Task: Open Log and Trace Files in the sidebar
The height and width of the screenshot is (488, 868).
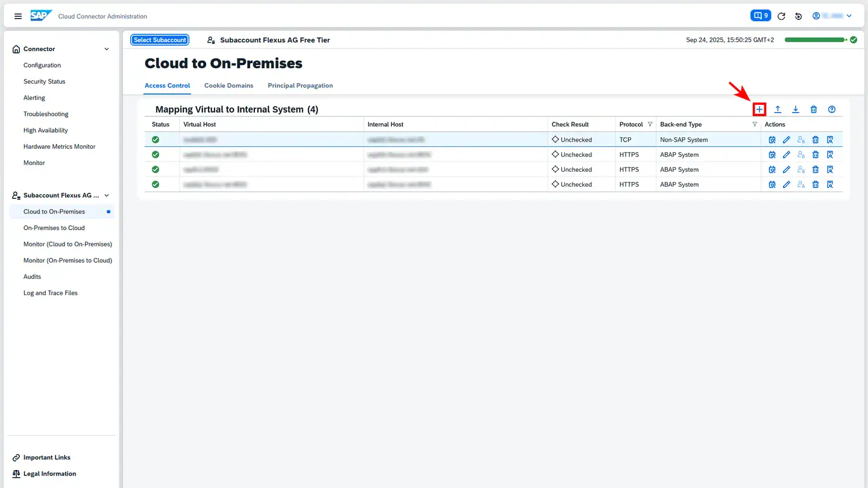Action: pos(51,293)
